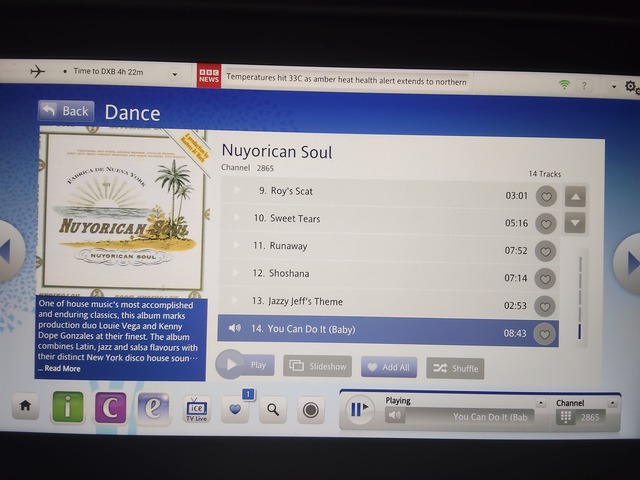This screenshot has width=640, height=480.
Task: Go to next album with right arrow
Action: pos(629,263)
